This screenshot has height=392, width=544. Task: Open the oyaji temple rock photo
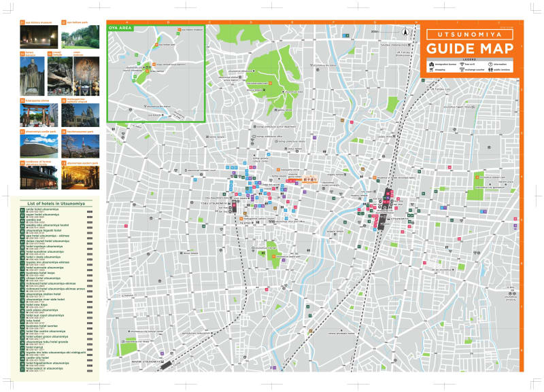point(60,76)
